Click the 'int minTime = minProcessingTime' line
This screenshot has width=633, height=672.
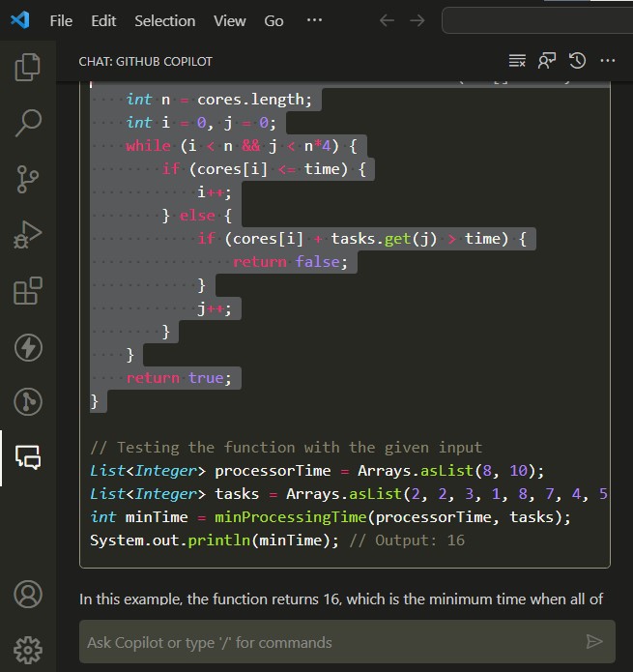point(331,517)
